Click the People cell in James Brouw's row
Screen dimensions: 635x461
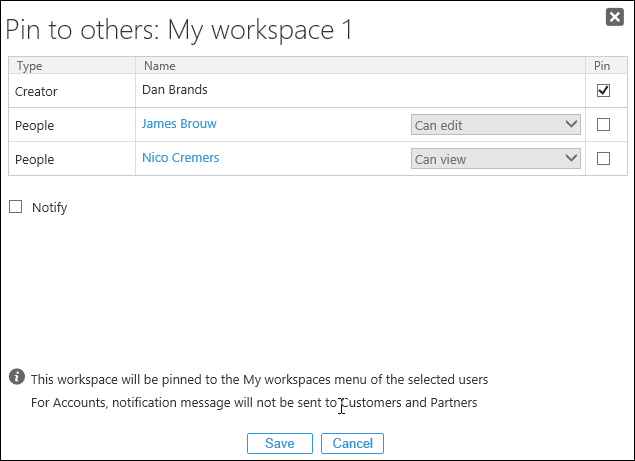coord(34,126)
